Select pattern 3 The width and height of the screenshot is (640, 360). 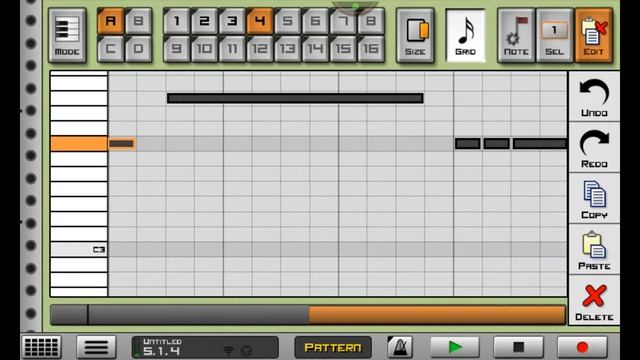232,21
